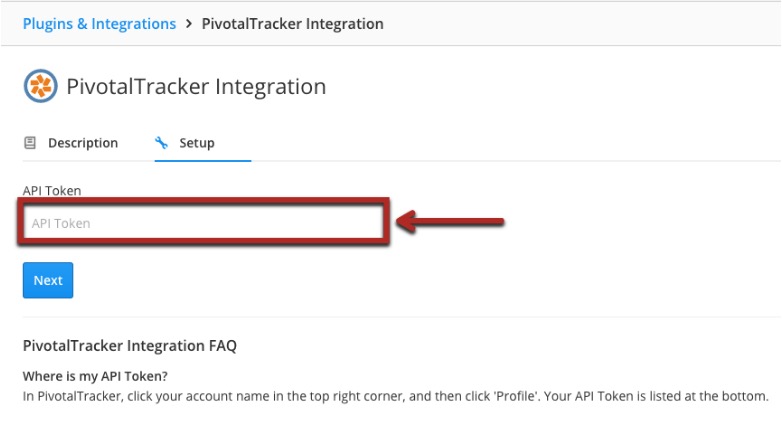Open the Plugins & Integrations breadcrumb link
Viewport: 782px width, 443px height.
99,24
